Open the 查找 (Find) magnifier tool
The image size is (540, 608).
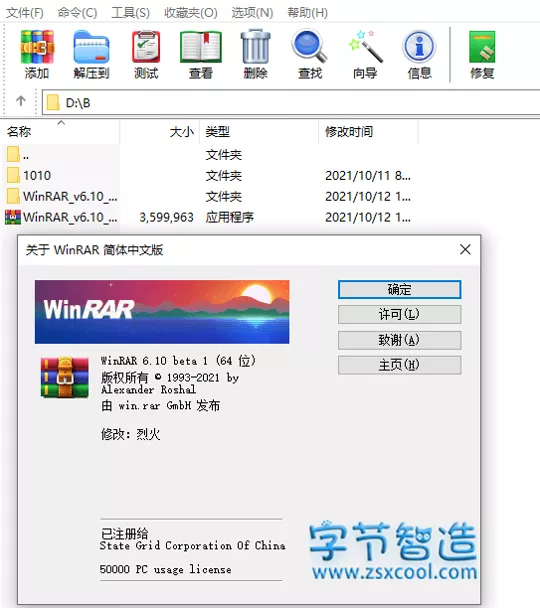click(309, 55)
